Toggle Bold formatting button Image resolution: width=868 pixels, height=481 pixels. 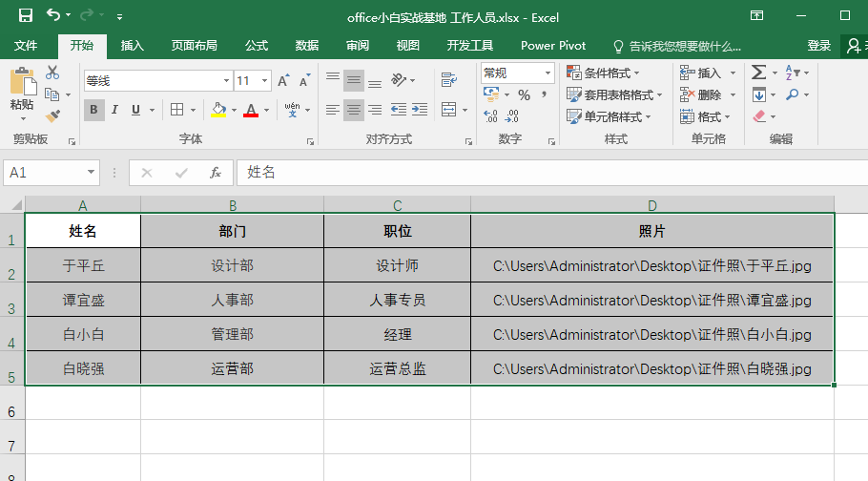93,110
